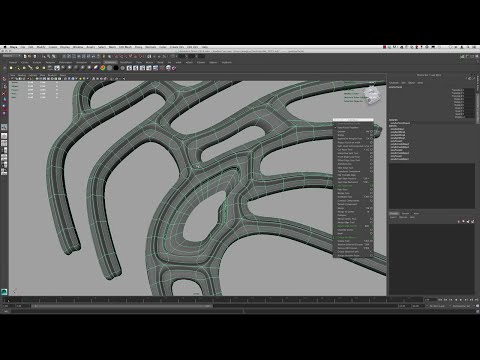Screen dimensions: 480x360
Task: Open the Bevel option box
Action: point(371,233)
